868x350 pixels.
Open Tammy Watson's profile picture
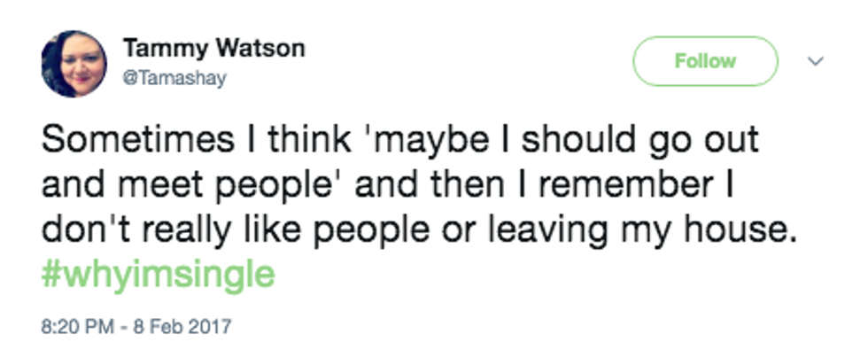[74, 64]
